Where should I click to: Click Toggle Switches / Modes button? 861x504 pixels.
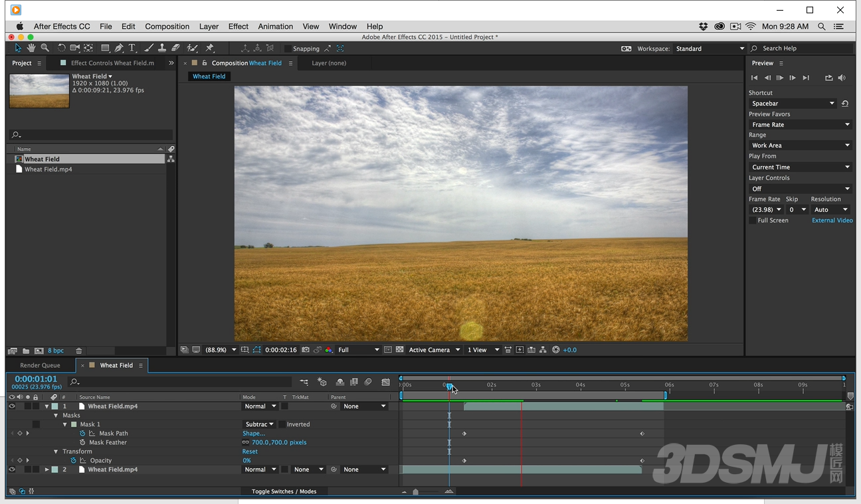(284, 491)
